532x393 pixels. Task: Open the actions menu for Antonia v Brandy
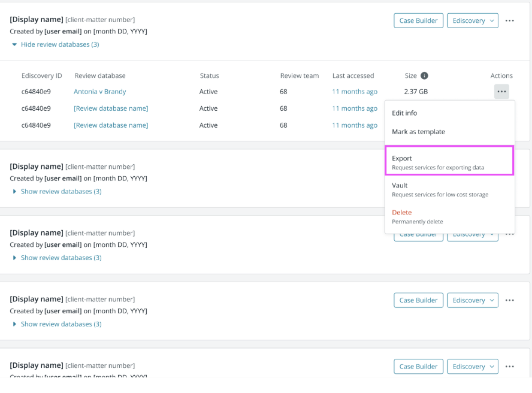(x=501, y=91)
